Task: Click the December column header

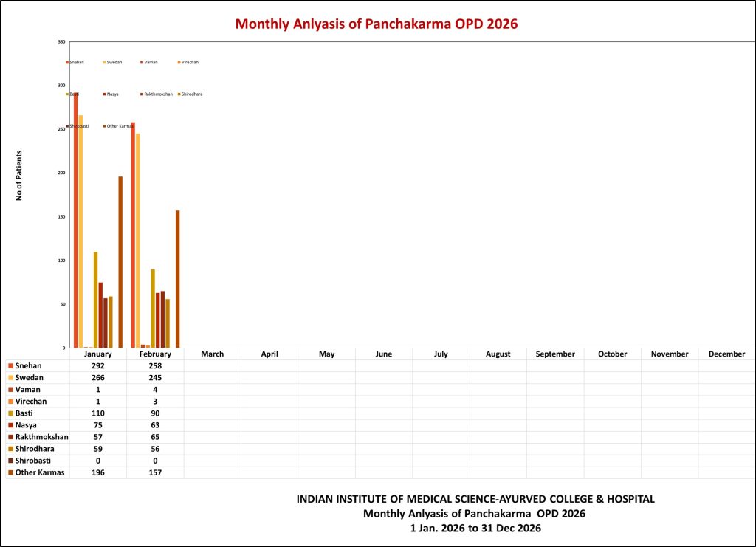Action: pos(726,354)
